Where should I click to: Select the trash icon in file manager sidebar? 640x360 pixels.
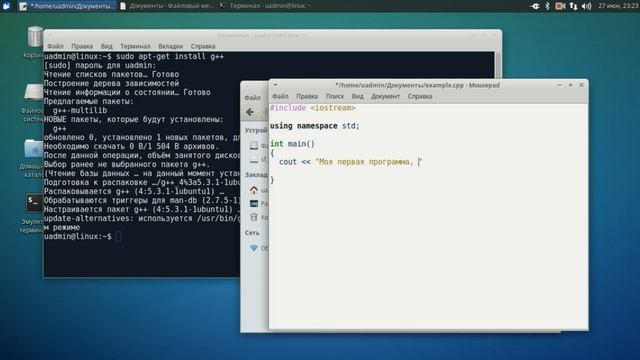[x=254, y=217]
